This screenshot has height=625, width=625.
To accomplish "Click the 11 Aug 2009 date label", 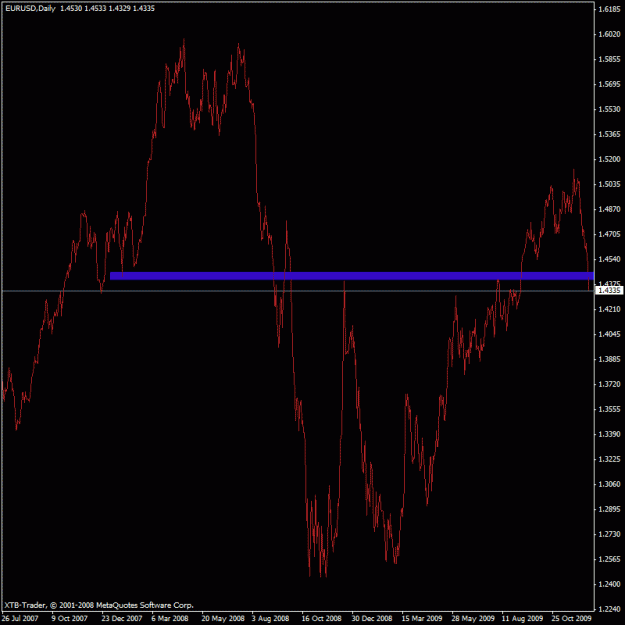I will pyautogui.click(x=522, y=619).
